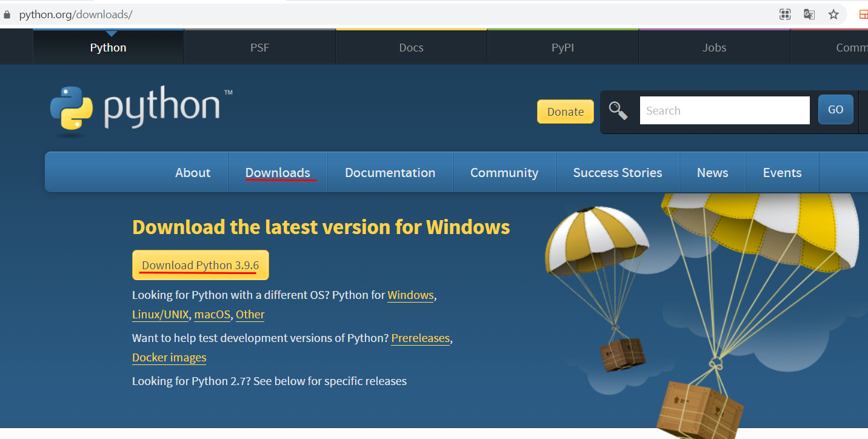Click the GO search button
Image resolution: width=868 pixels, height=439 pixels.
(x=836, y=110)
